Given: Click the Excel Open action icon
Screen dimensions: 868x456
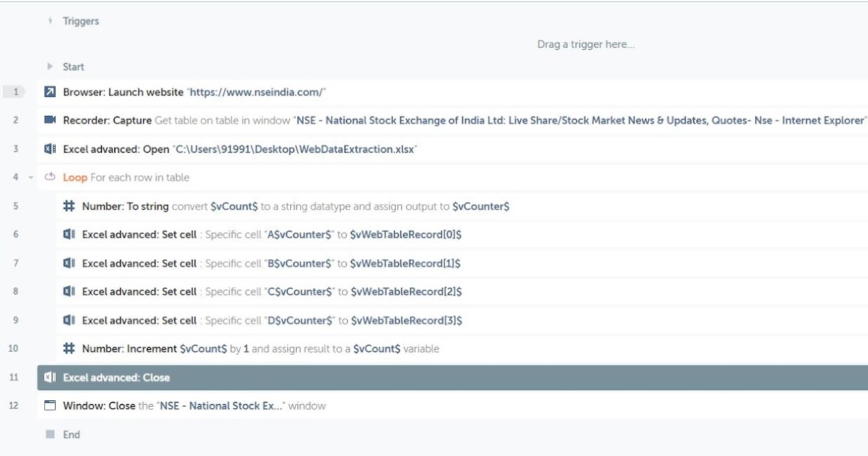Looking at the screenshot, I should 50,149.
